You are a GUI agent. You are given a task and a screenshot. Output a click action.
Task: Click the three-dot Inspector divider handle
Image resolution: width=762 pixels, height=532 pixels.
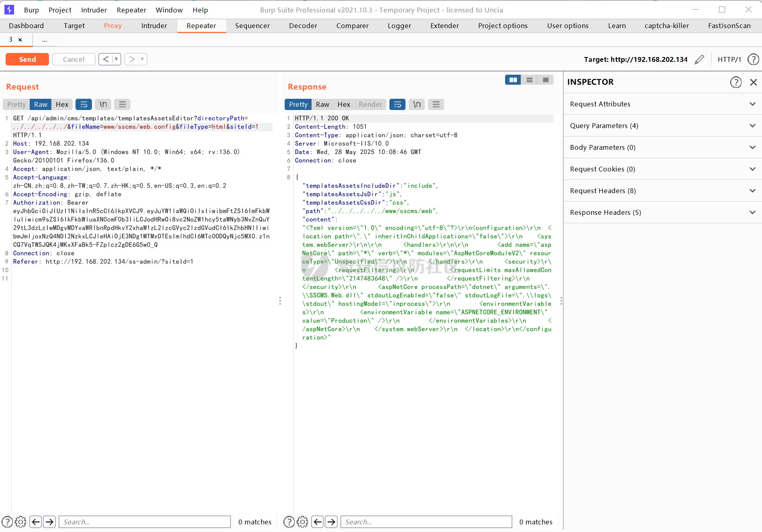(561, 301)
